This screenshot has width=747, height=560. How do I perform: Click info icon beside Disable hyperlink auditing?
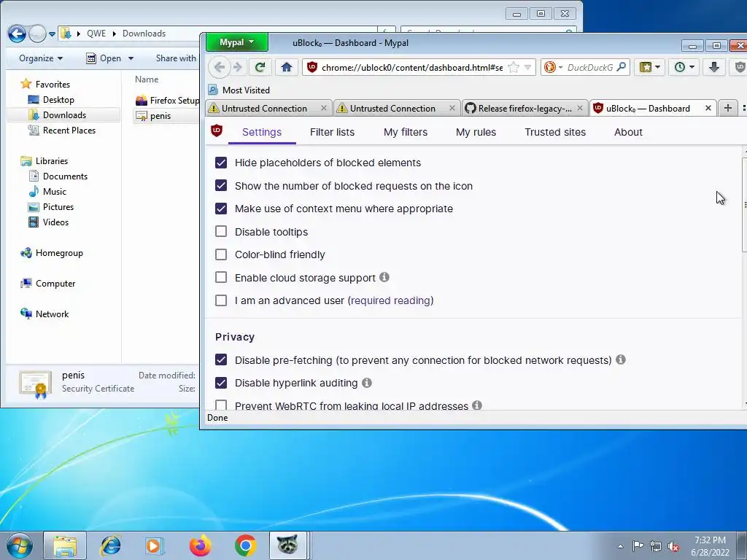coord(367,382)
